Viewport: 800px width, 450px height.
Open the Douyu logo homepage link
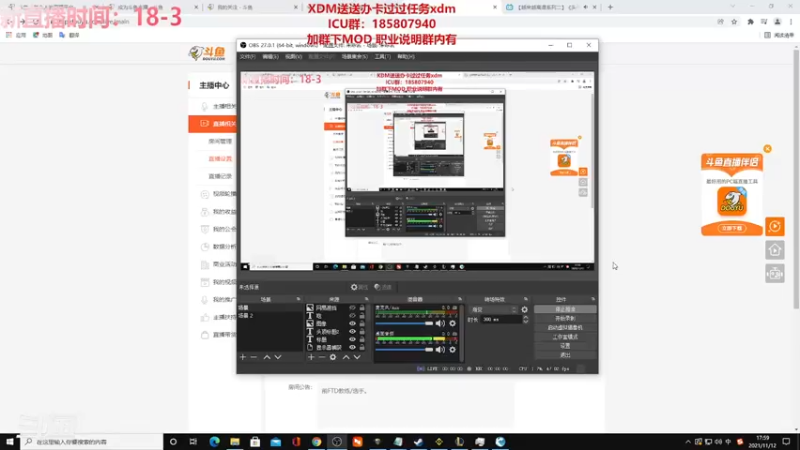click(207, 53)
